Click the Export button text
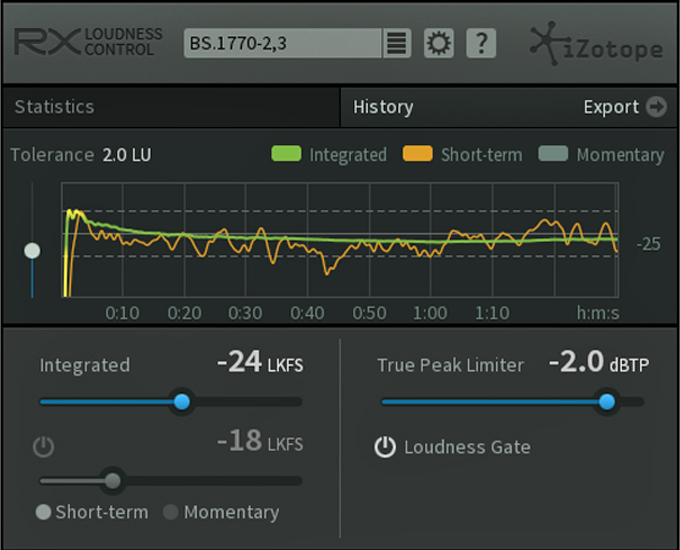The image size is (680, 550). (x=611, y=107)
